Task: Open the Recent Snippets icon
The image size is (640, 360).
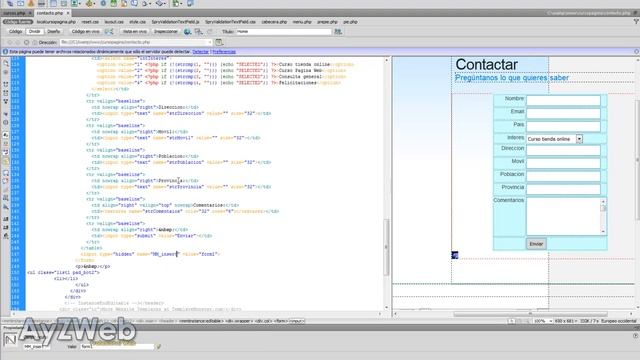Action: [6, 198]
